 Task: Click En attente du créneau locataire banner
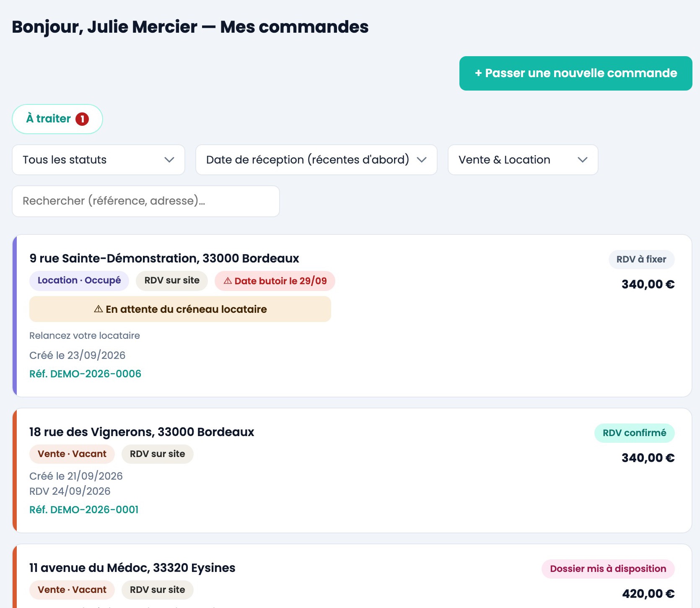point(180,309)
